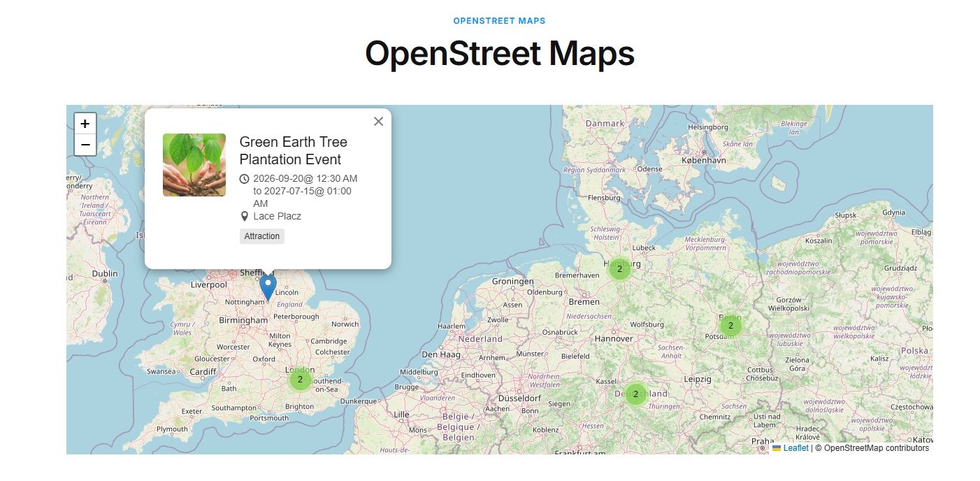
Task: Select the Lace Placz location text
Action: [278, 216]
